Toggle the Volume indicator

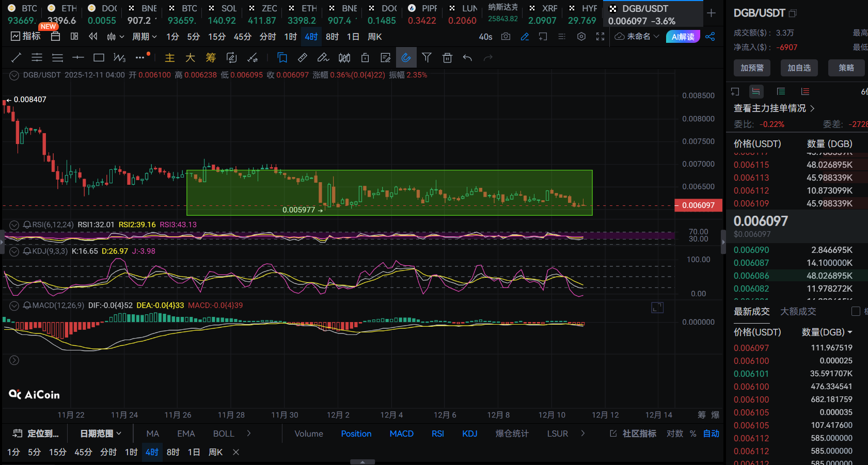(x=309, y=434)
